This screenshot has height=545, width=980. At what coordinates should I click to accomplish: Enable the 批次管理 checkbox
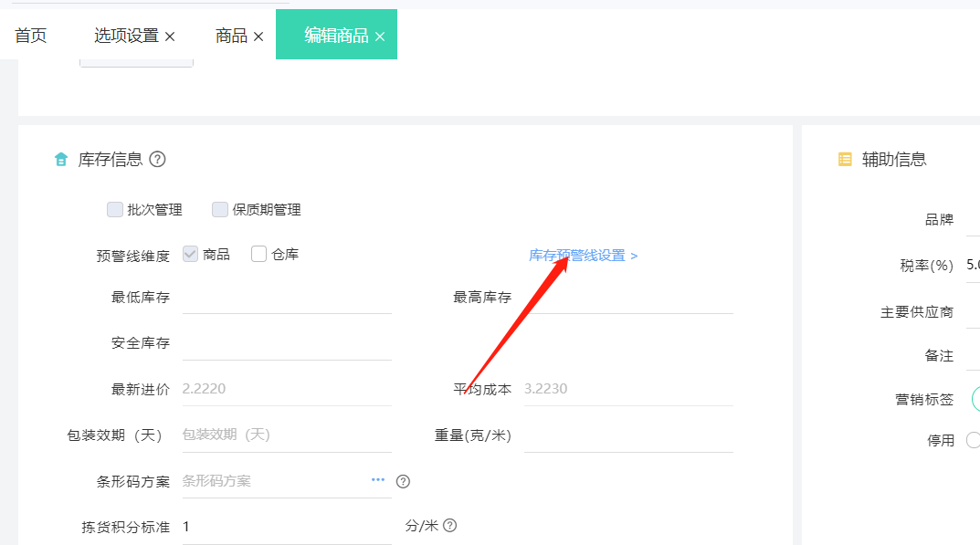[x=115, y=209]
